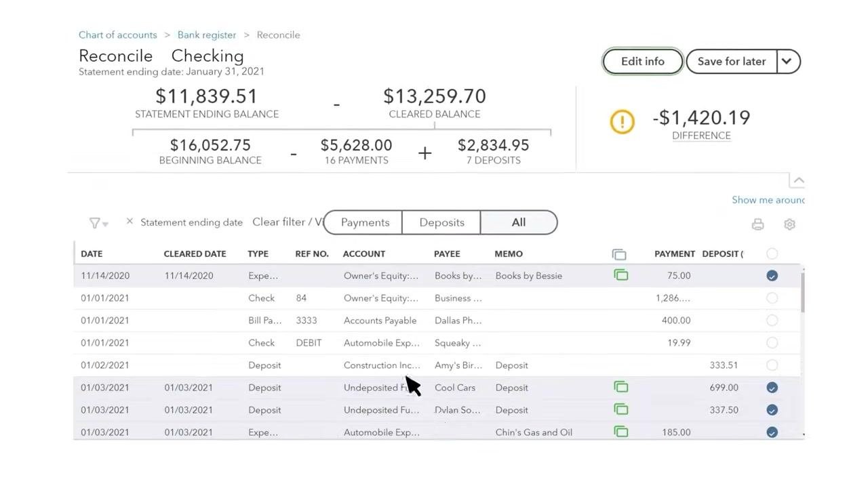Sort by the PAYEE column header

click(447, 253)
